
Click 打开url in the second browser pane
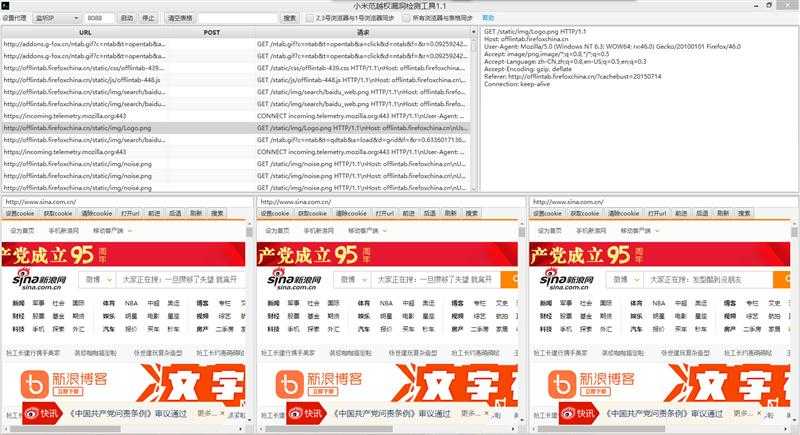pyautogui.click(x=385, y=213)
